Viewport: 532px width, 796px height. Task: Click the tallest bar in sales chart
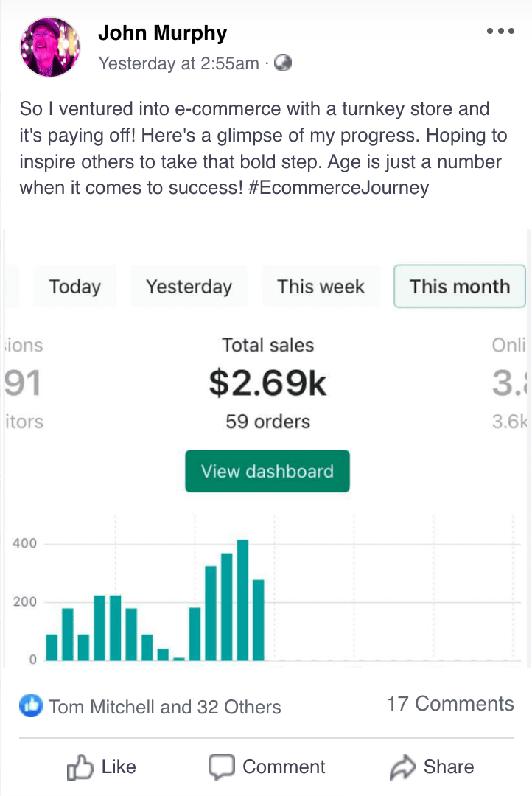242,600
